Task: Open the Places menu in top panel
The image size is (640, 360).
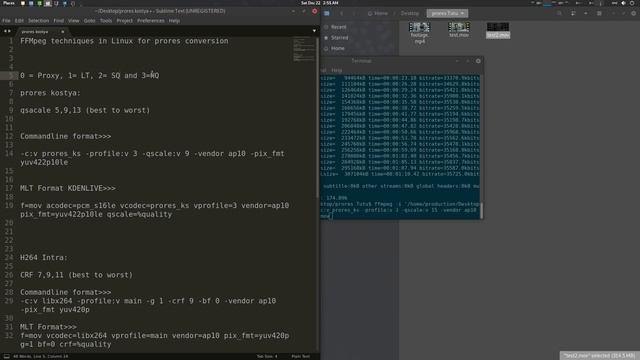Action: click(9, 3)
